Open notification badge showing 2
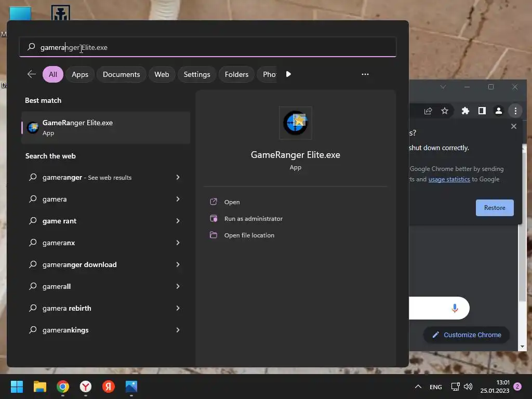Viewport: 532px width, 399px height. point(517,387)
